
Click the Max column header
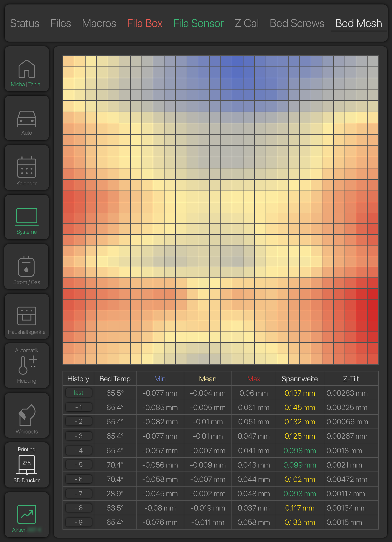[x=254, y=378]
